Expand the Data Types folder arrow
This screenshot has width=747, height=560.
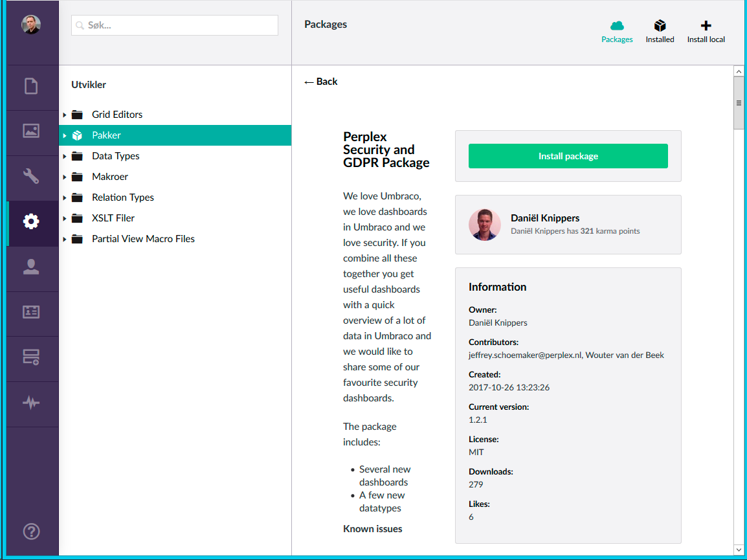click(x=65, y=156)
